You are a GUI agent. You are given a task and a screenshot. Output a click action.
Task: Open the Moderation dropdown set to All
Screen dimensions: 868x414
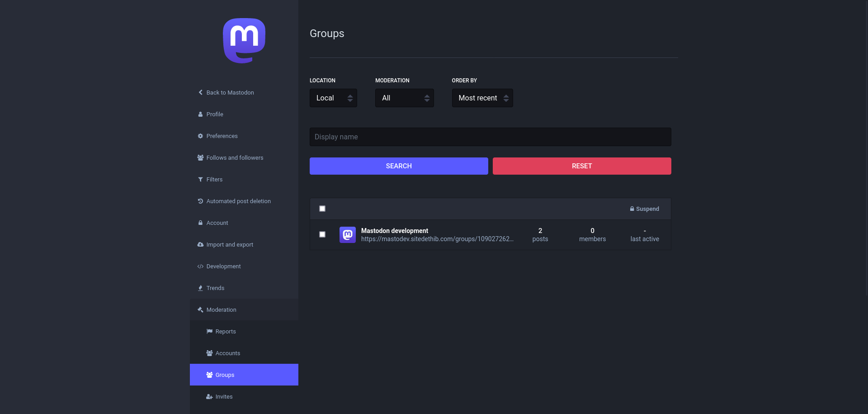[x=404, y=98]
